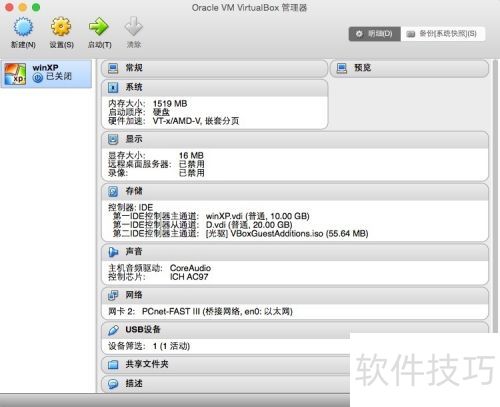
Task: Open the 常规 section header
Action: click(214, 68)
